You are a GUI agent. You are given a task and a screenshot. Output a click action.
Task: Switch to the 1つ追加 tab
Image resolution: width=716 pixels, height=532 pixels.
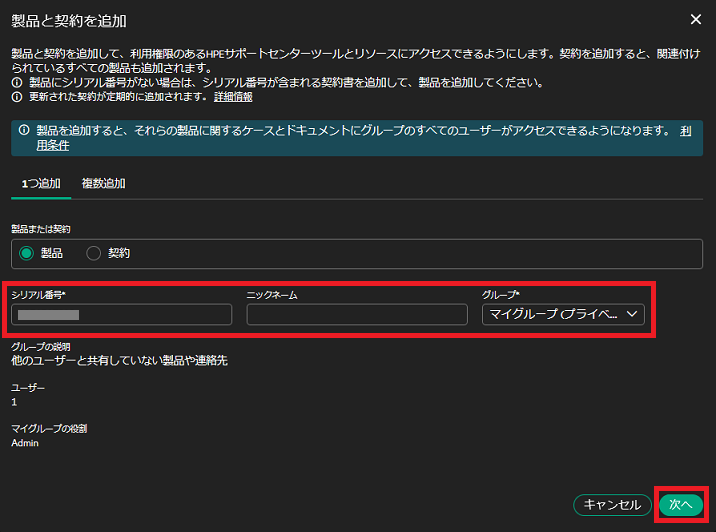[41, 184]
